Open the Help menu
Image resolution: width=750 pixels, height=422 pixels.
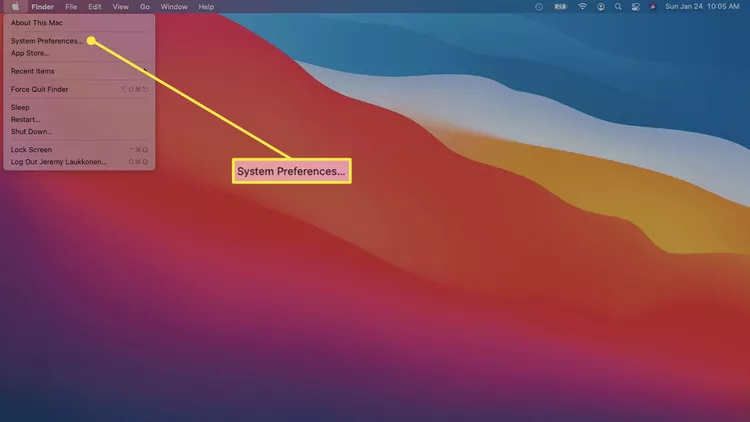point(206,7)
